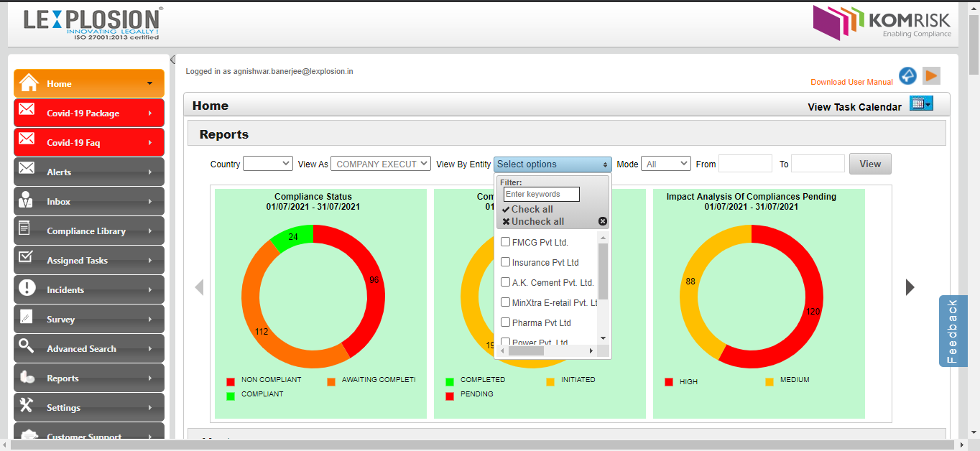Open the Customer Support menu item

coord(89,431)
